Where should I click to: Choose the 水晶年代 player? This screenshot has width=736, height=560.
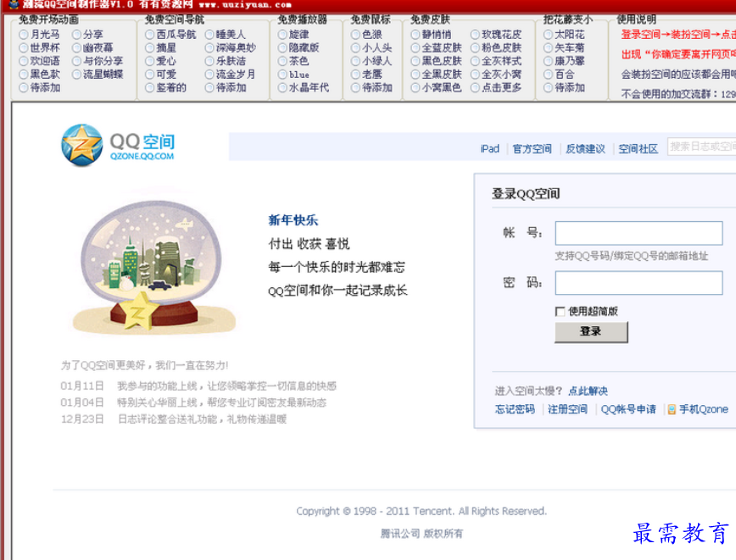tap(282, 88)
